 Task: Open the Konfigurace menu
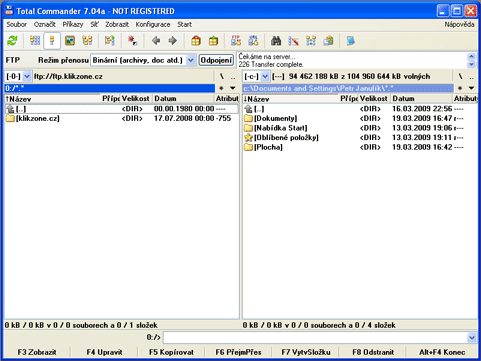point(153,24)
